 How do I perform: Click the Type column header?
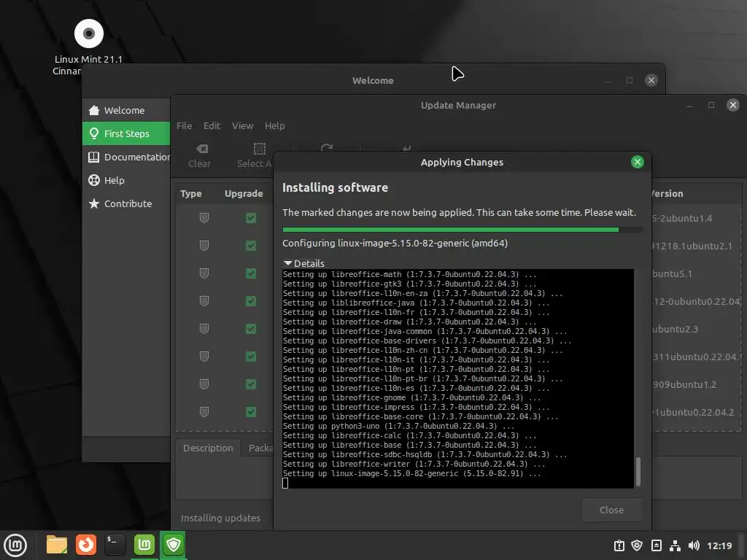191,194
